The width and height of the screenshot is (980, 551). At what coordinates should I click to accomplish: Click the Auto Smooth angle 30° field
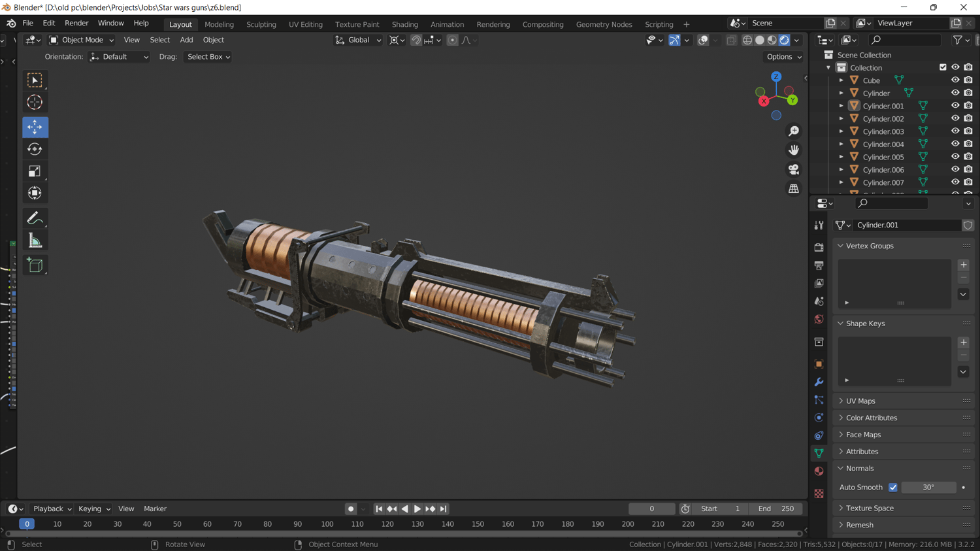[x=928, y=488]
